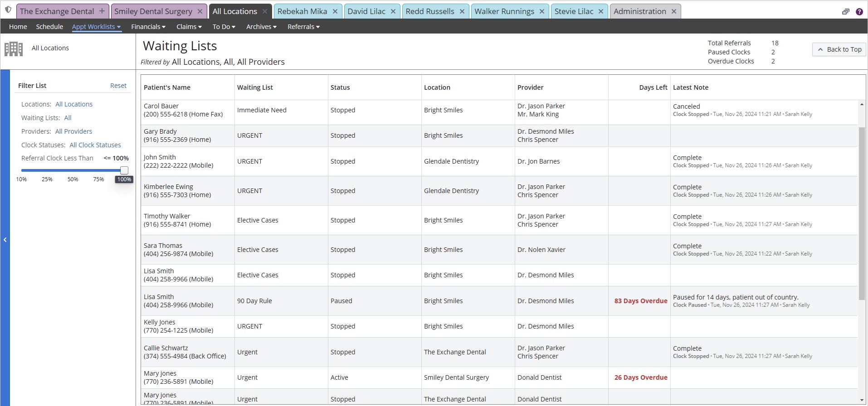
Task: Select the Carol Bauer patient row
Action: (499, 112)
